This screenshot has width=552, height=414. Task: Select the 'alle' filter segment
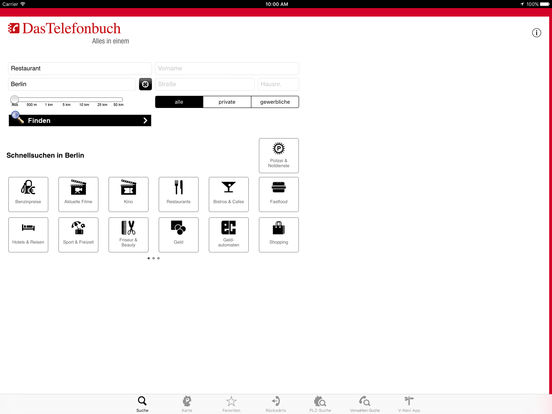(x=179, y=102)
